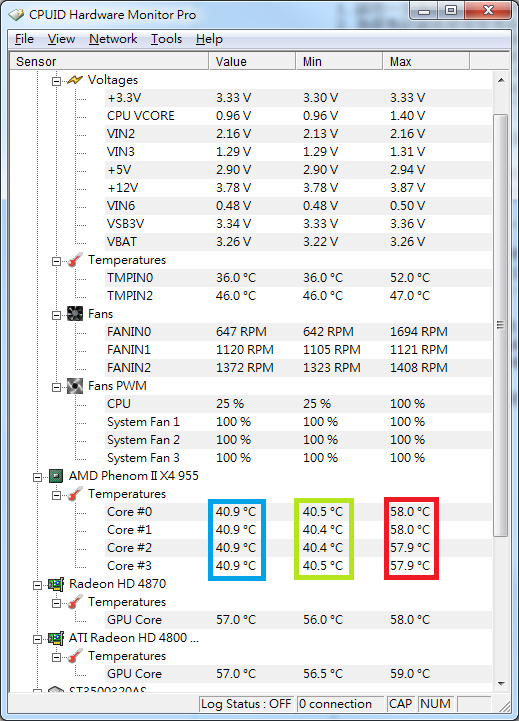Select the +12V row

298,188
